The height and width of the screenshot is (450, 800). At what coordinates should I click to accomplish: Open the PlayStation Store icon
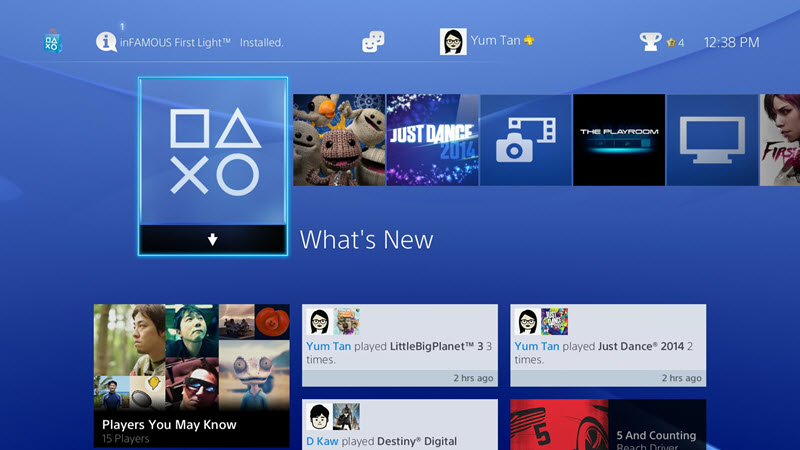pos(52,42)
